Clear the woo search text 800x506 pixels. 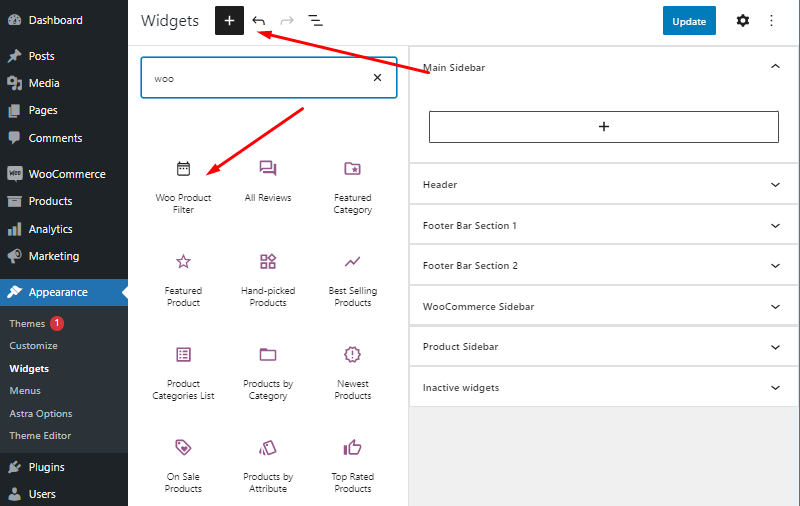(378, 78)
